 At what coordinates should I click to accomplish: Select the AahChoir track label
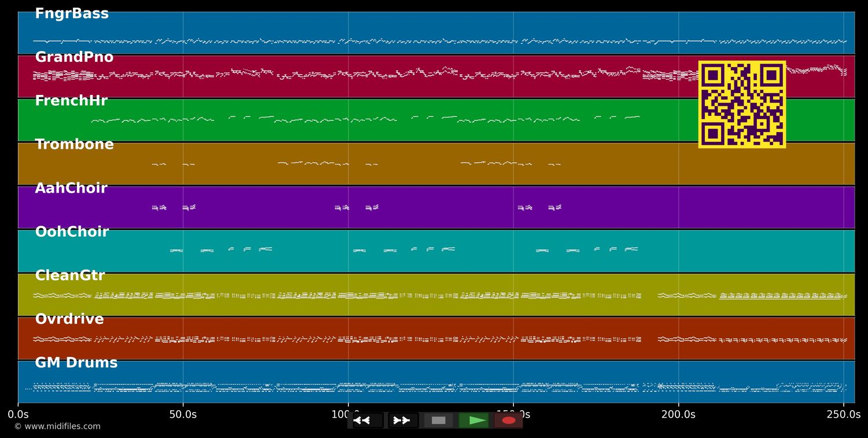[x=71, y=189]
